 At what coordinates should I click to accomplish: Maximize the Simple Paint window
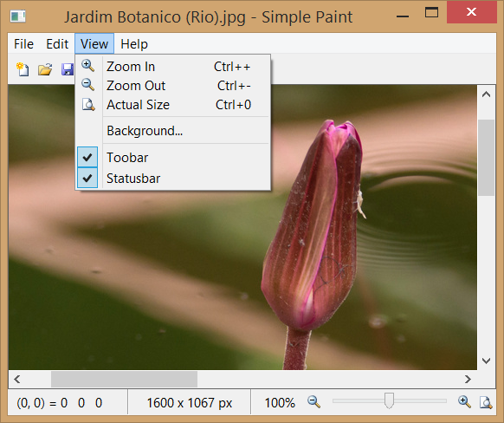tap(431, 12)
